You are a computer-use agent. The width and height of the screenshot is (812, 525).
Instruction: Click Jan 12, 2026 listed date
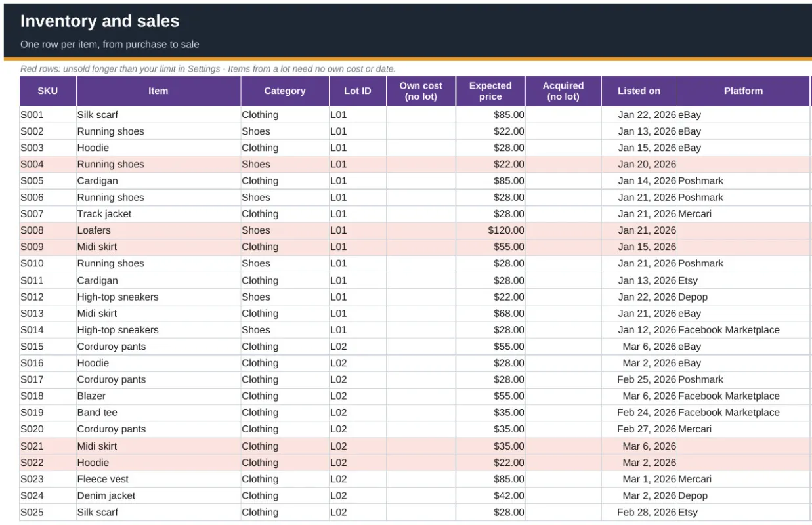tap(639, 330)
